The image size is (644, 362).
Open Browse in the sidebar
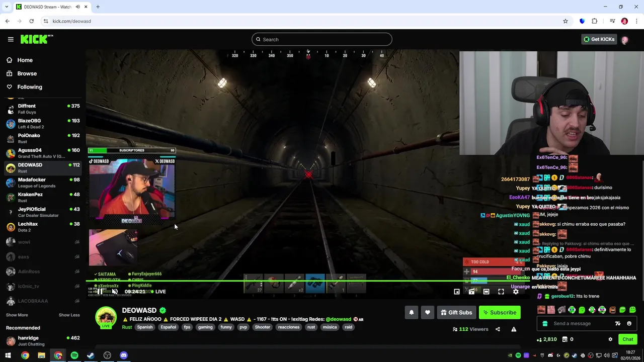[27, 73]
